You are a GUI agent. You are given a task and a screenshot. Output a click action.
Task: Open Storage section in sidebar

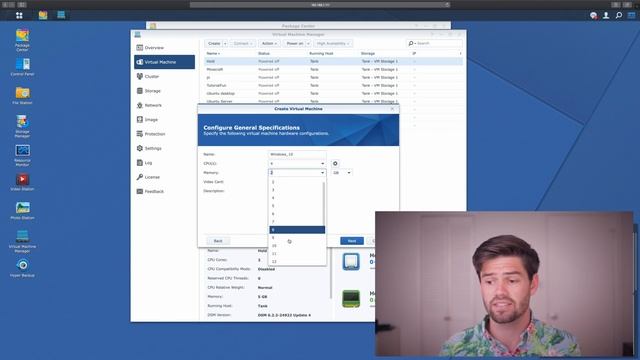coord(164,91)
